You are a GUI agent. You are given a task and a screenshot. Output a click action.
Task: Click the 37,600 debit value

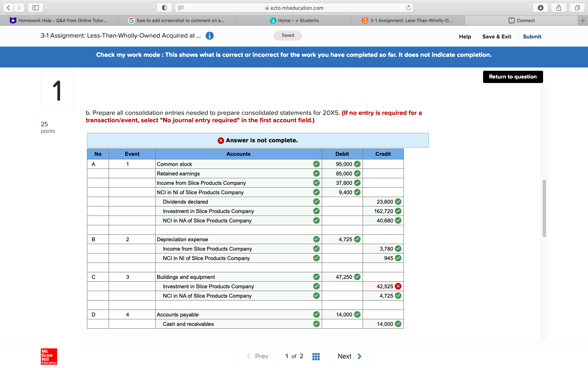[x=344, y=183]
